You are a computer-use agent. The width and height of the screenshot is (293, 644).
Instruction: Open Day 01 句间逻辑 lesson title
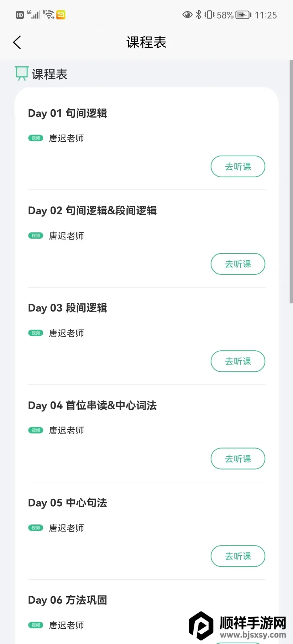[68, 113]
